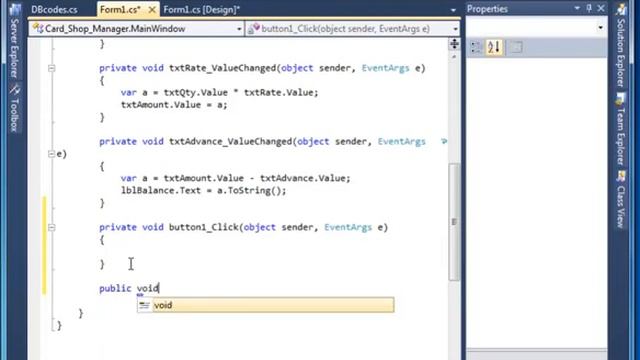Collapse the txtRate_ValueChanged method
The image size is (640, 360).
51,68
